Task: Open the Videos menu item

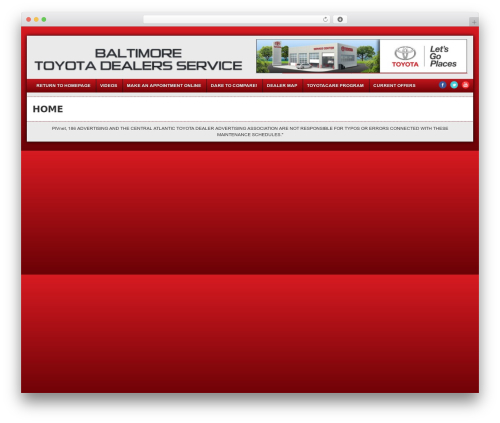Action: [x=109, y=86]
